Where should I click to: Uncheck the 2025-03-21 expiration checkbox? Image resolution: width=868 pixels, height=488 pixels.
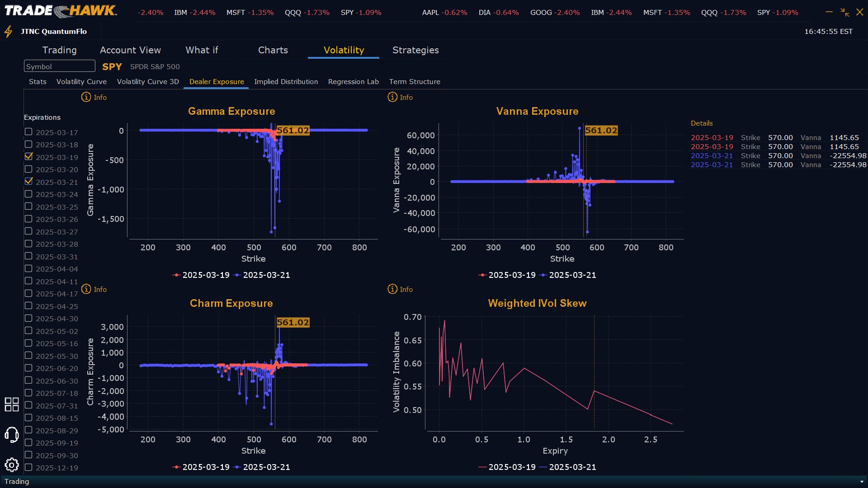(28, 182)
